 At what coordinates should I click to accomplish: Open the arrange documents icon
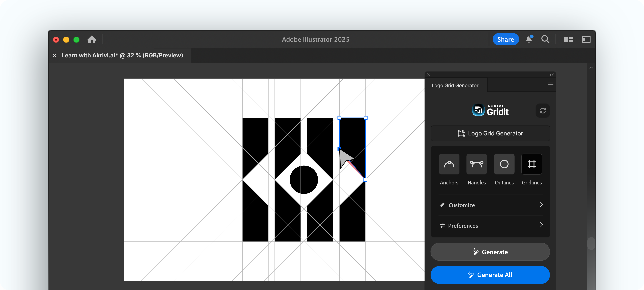pyautogui.click(x=569, y=39)
